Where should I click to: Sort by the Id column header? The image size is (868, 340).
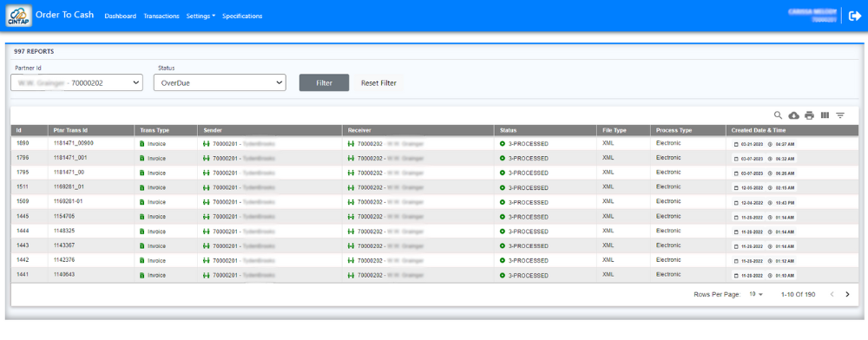[19, 130]
